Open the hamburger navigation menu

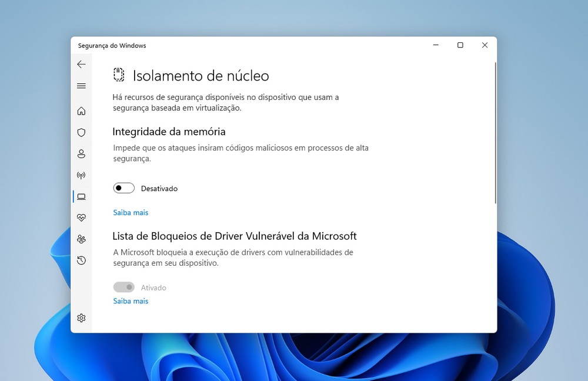[x=81, y=86]
